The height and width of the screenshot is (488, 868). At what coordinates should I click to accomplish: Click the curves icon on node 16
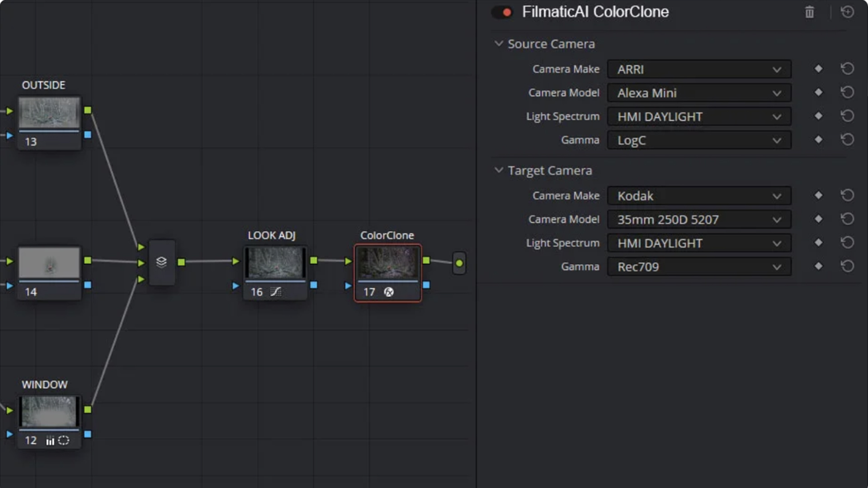pos(276,292)
